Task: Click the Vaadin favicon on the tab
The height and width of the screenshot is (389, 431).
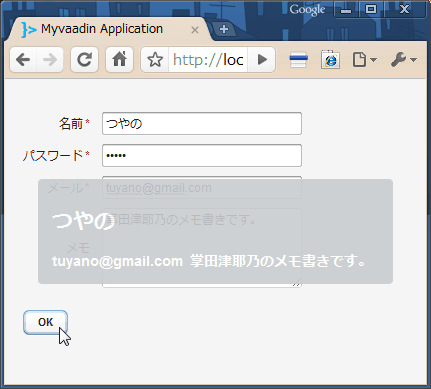Action: 29,30
